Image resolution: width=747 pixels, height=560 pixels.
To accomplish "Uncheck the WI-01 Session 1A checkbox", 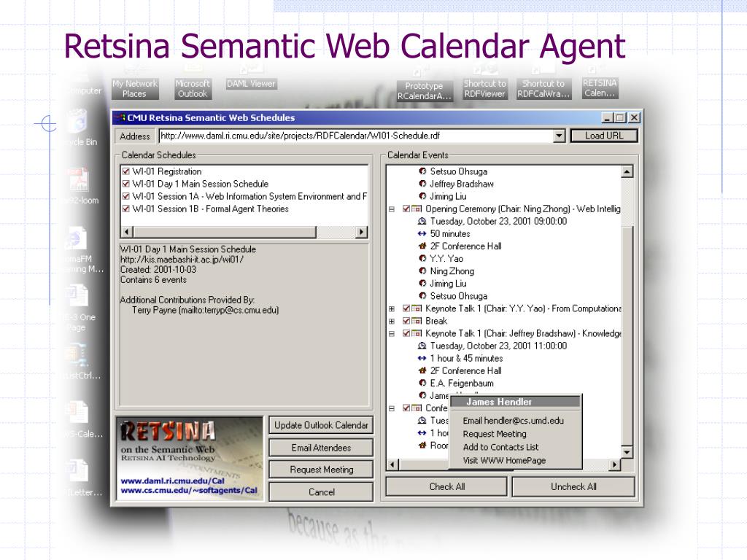I will coord(125,196).
